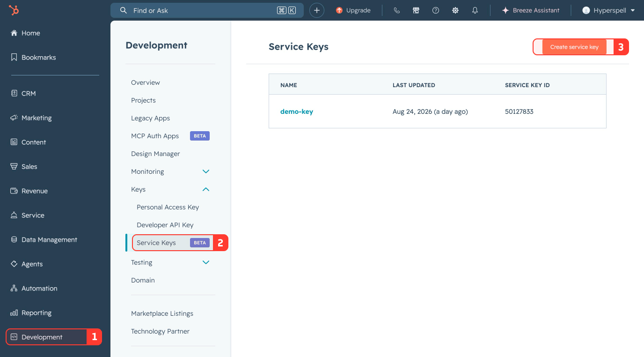Click the CRM sidebar icon

click(14, 93)
